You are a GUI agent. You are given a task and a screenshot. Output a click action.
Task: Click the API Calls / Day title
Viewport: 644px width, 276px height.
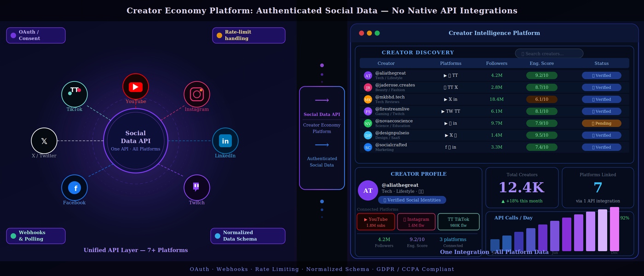click(513, 218)
